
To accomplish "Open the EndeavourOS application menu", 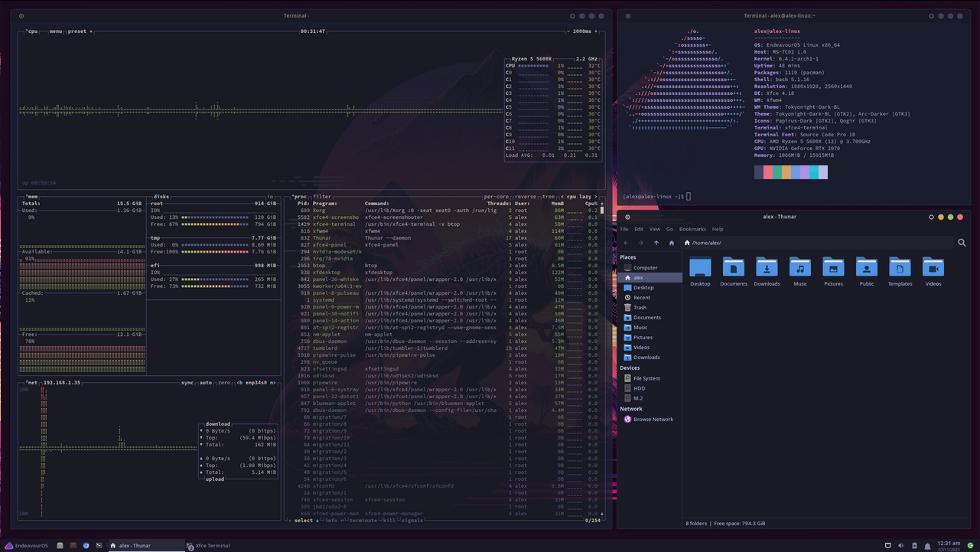I will [x=27, y=546].
